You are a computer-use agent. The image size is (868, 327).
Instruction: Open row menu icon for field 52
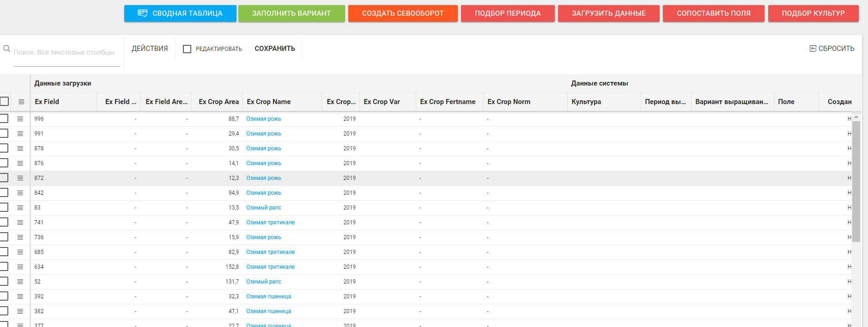[20, 282]
